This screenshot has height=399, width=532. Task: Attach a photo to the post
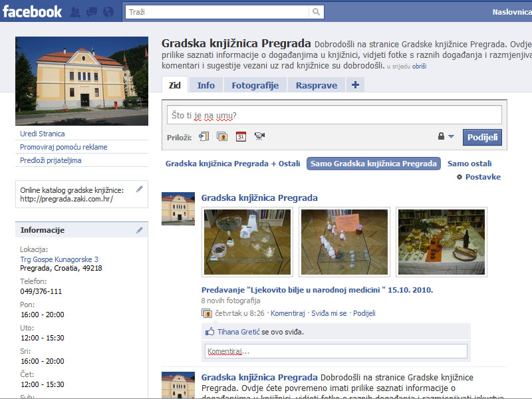click(x=222, y=136)
